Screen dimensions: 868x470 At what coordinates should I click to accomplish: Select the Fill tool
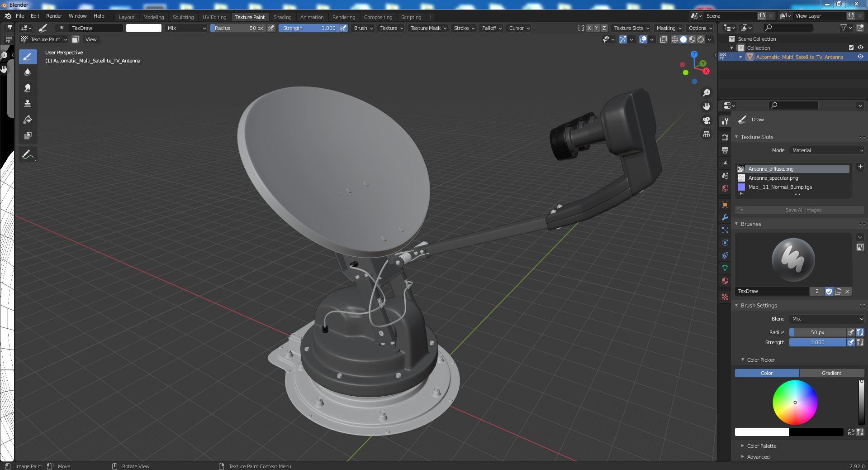coord(28,120)
